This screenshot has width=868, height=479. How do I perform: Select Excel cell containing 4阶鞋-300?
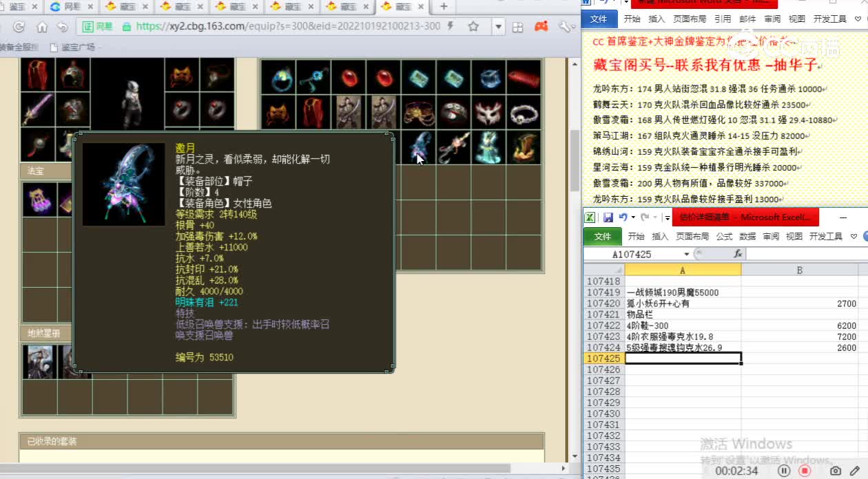[x=683, y=326]
